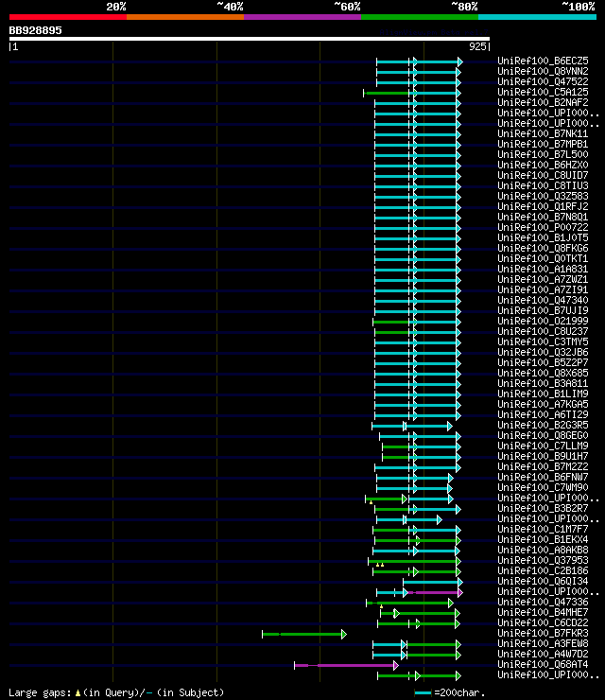605x700 pixels.
Task: Select the UniRef100_B7MPB1 label
Action: tap(543, 144)
